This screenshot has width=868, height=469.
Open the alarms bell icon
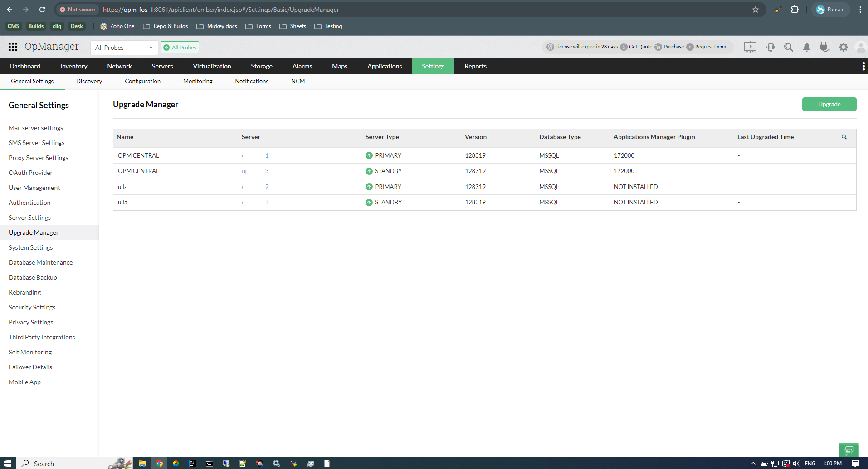pyautogui.click(x=807, y=47)
